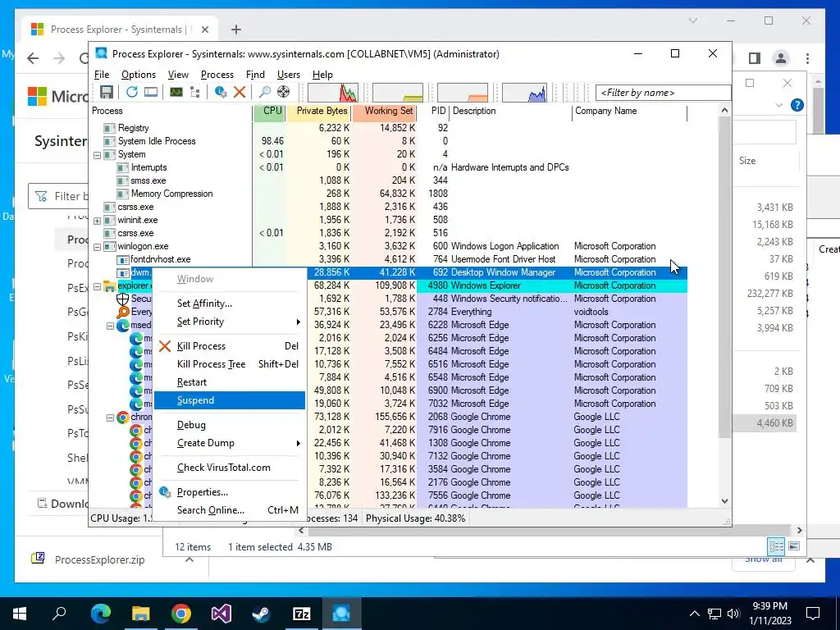The width and height of the screenshot is (840, 630).
Task: Click the Physical Usage status bar entry
Action: 416,518
